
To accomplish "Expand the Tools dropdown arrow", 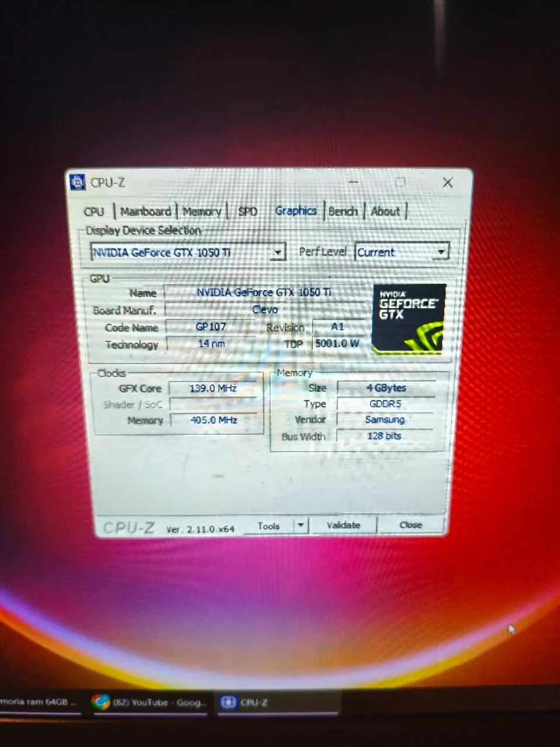I will tap(300, 525).
